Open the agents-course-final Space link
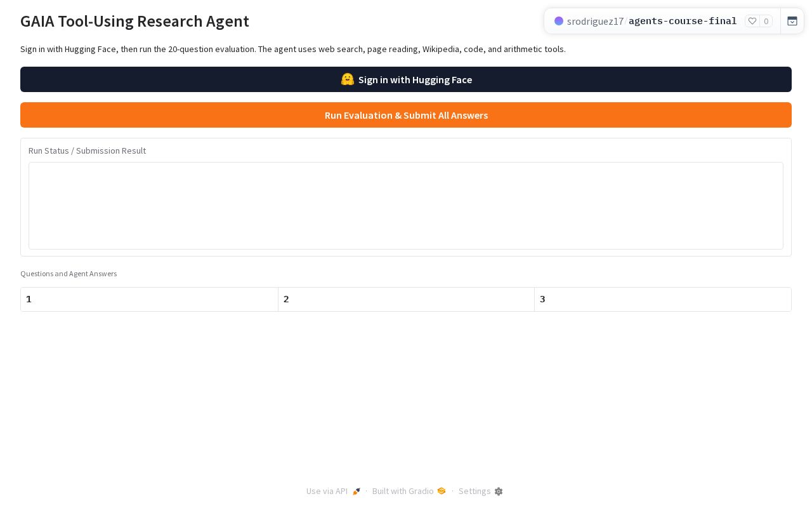Screen dimensions: 812x508 click(x=683, y=21)
